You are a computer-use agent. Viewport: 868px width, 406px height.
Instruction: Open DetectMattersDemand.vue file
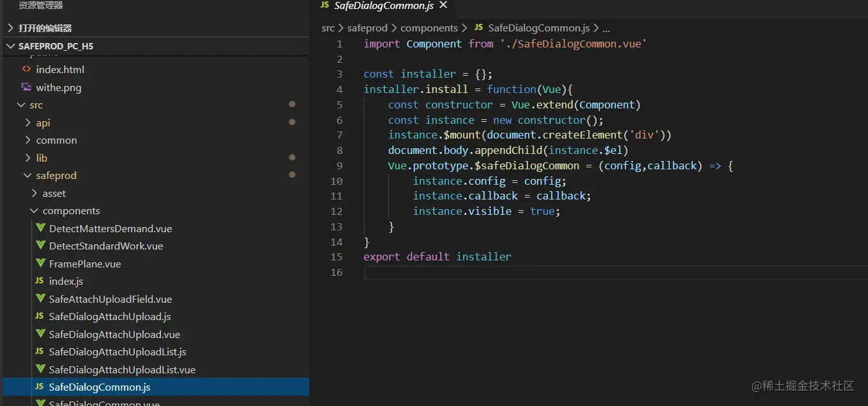click(x=110, y=228)
